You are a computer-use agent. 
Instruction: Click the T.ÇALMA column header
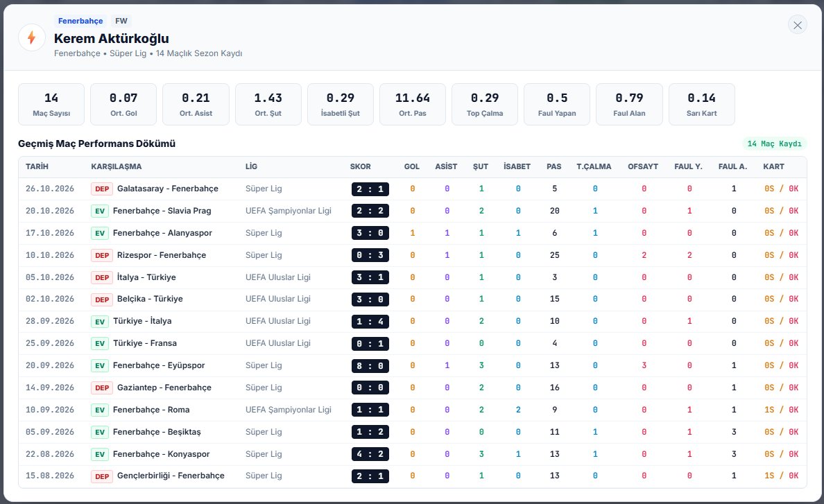pos(594,166)
